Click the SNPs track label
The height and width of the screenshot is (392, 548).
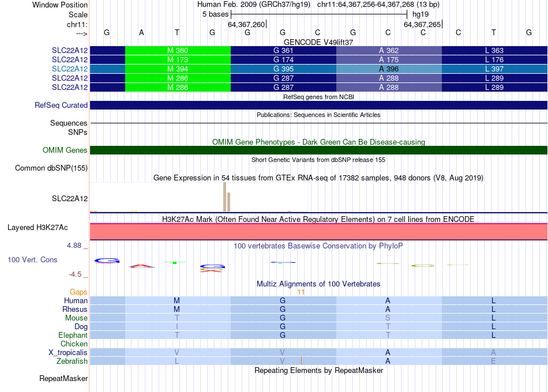click(78, 132)
